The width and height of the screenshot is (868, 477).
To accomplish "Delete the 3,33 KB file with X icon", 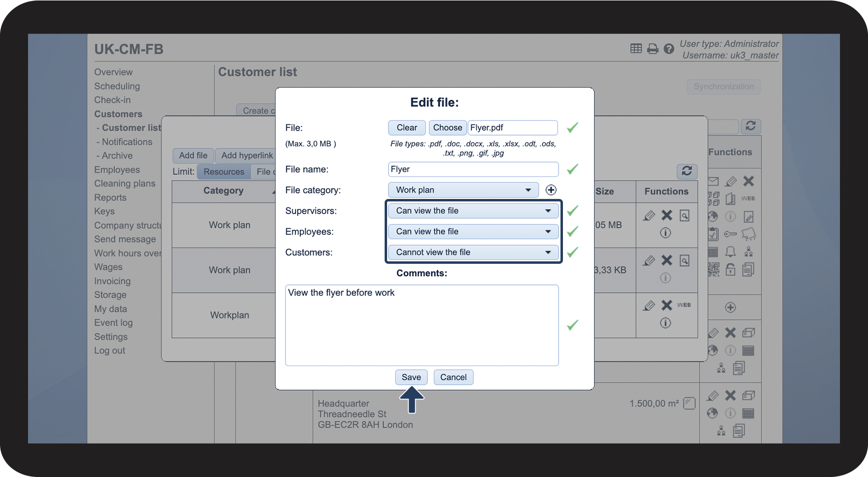I will click(x=667, y=260).
